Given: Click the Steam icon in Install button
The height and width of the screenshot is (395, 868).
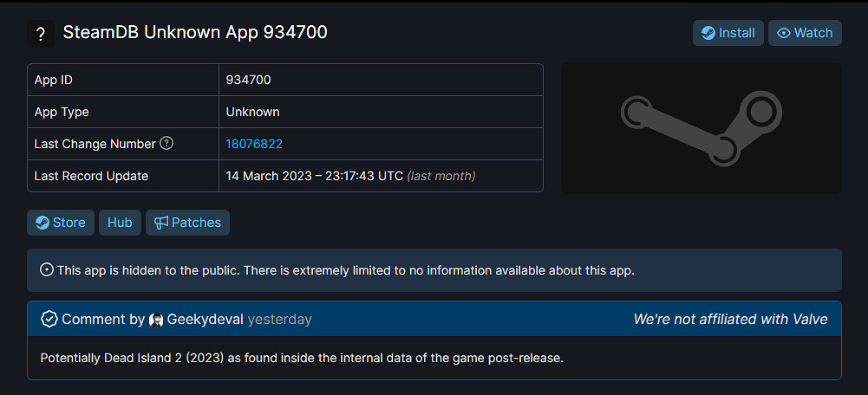Looking at the screenshot, I should [x=708, y=33].
